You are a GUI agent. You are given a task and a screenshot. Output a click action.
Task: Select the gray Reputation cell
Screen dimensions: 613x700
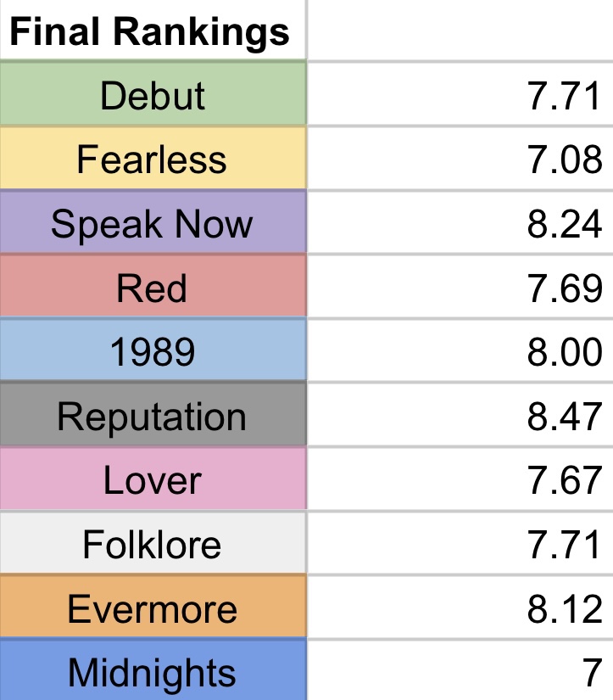(153, 417)
